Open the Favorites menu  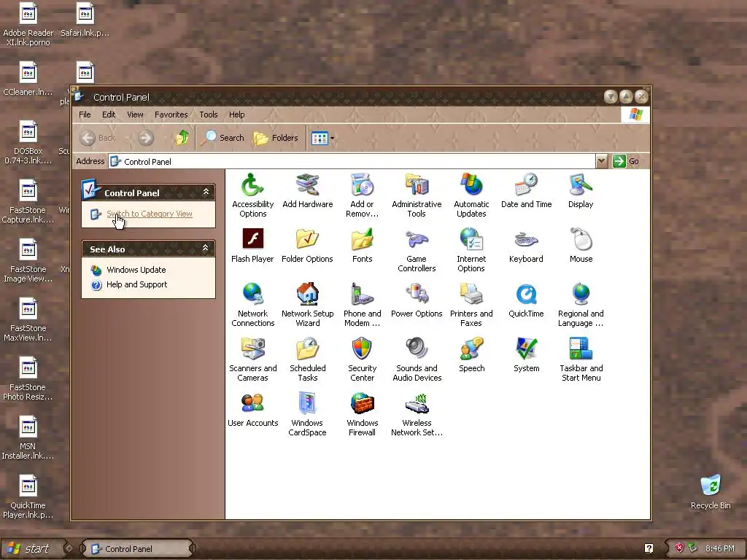tap(171, 114)
